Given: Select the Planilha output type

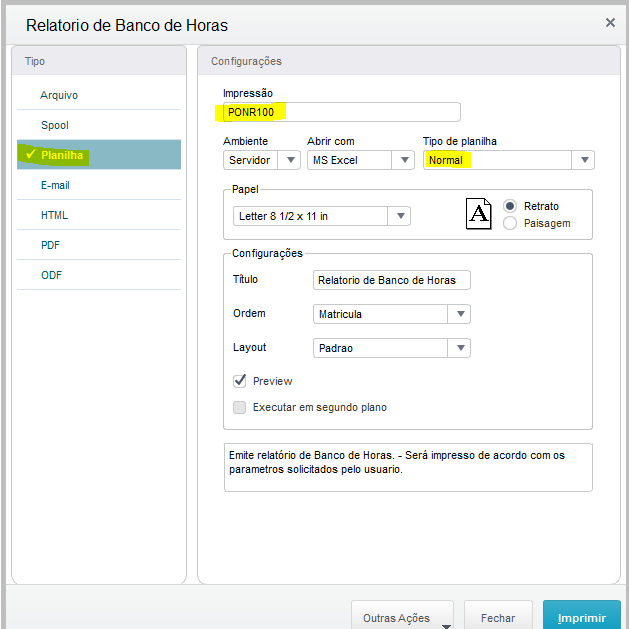Looking at the screenshot, I should (x=99, y=155).
